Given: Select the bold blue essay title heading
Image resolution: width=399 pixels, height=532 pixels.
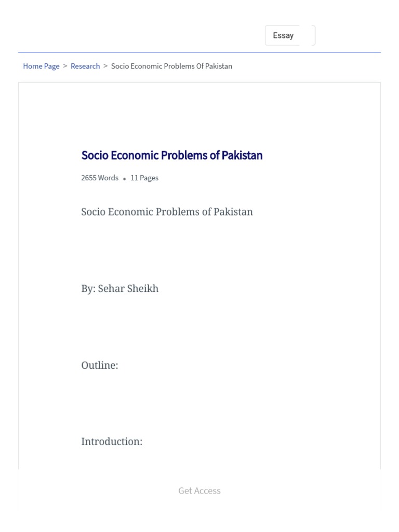Looking at the screenshot, I should (x=171, y=155).
